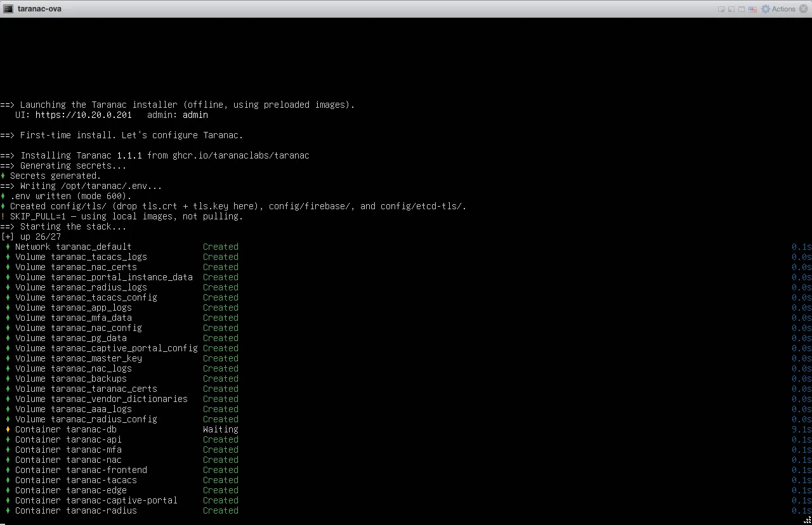Click 'Volume taranac_tacacs_config' row text
812x525 pixels.
tap(86, 297)
